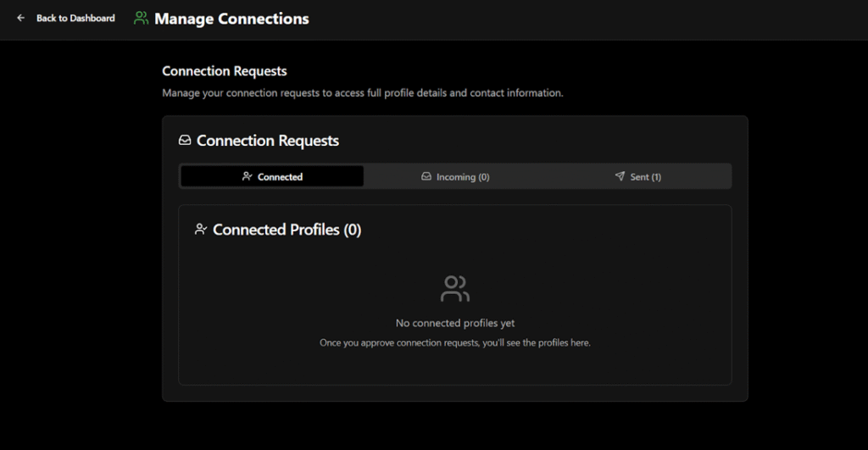868x450 pixels.
Task: Click the Connection Requests card title text
Action: click(268, 141)
